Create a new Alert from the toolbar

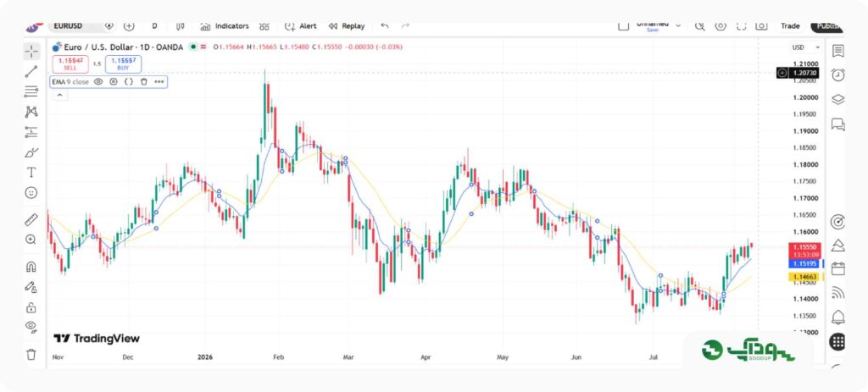tap(301, 26)
